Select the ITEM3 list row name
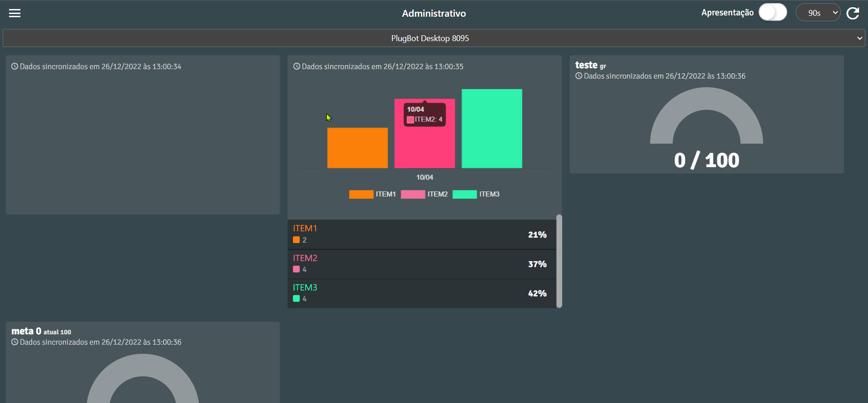The image size is (868, 403). pos(305,287)
